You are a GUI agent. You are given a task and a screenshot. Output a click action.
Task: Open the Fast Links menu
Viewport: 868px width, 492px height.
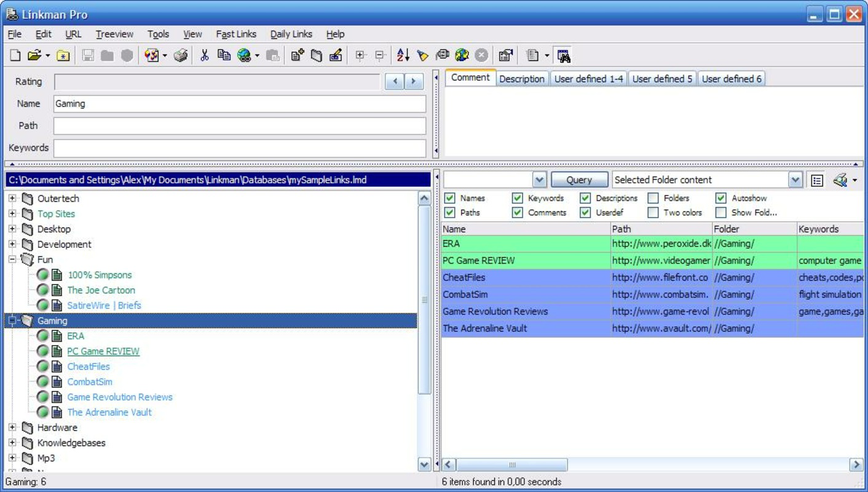click(236, 34)
